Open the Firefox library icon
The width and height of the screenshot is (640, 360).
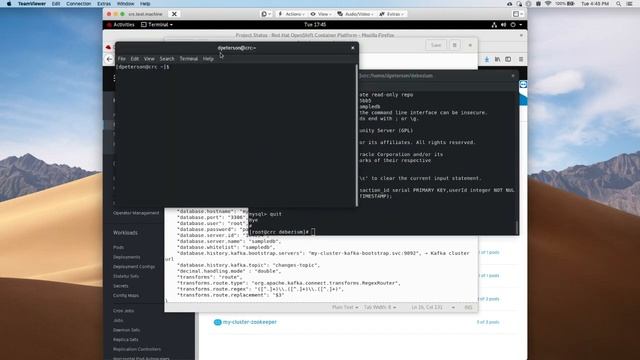point(497,60)
